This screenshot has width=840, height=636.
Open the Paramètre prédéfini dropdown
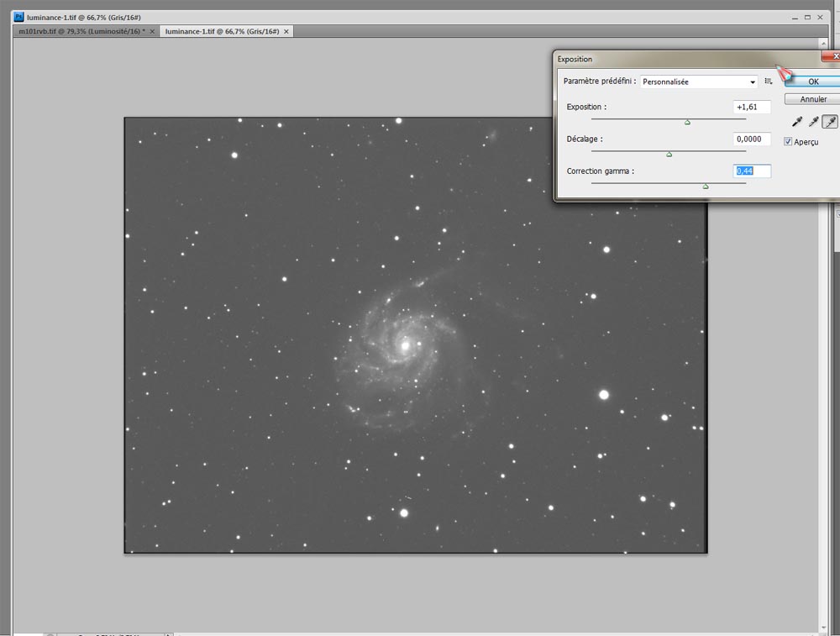point(699,81)
